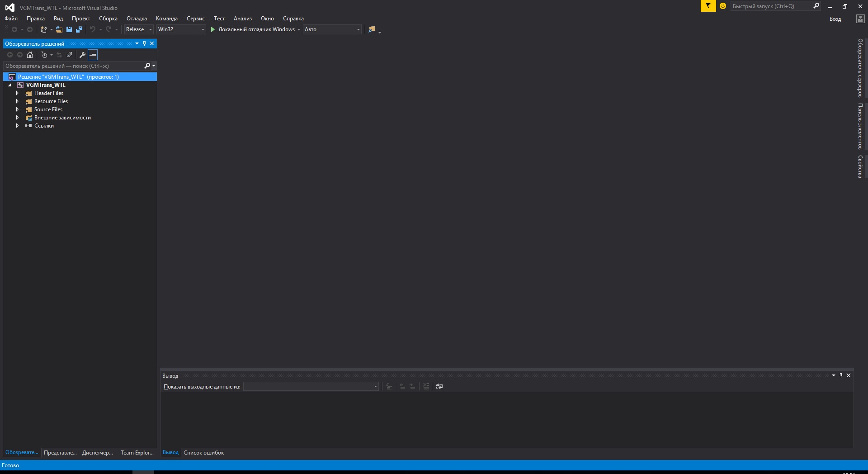
Task: Click the Redo arrow icon
Action: 108,29
